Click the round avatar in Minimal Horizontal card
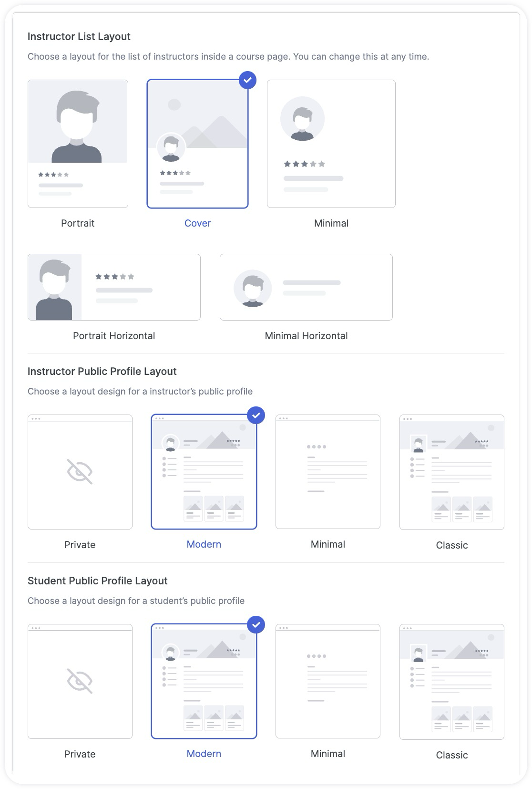 [253, 288]
